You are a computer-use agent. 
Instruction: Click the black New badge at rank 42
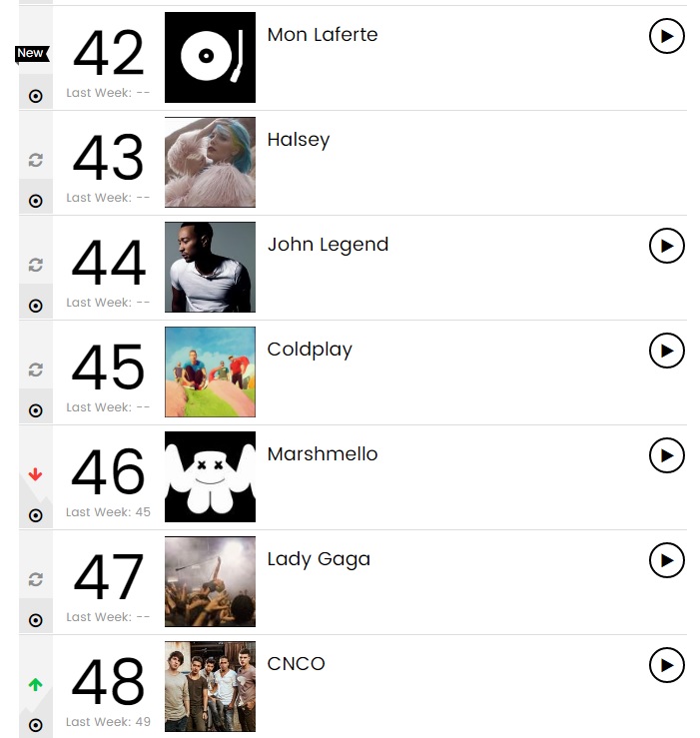point(31,53)
